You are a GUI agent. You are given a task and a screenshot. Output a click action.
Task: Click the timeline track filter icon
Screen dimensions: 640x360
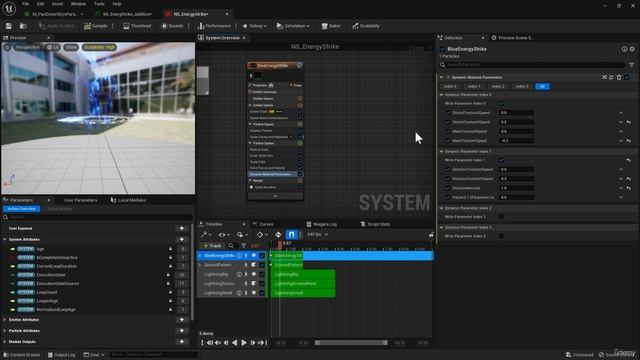click(x=244, y=246)
